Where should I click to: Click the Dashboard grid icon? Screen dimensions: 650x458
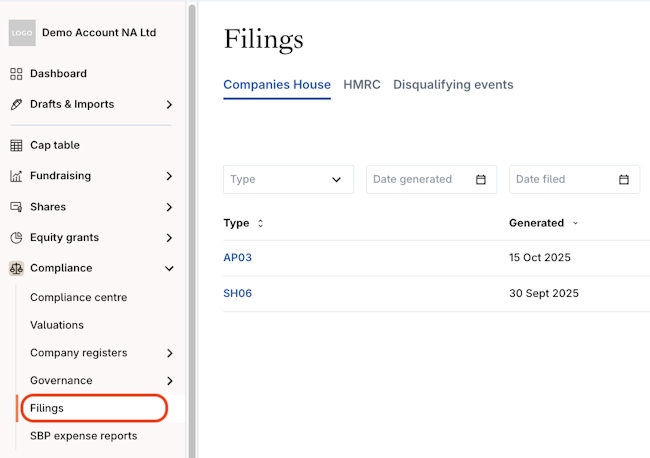tap(16, 74)
